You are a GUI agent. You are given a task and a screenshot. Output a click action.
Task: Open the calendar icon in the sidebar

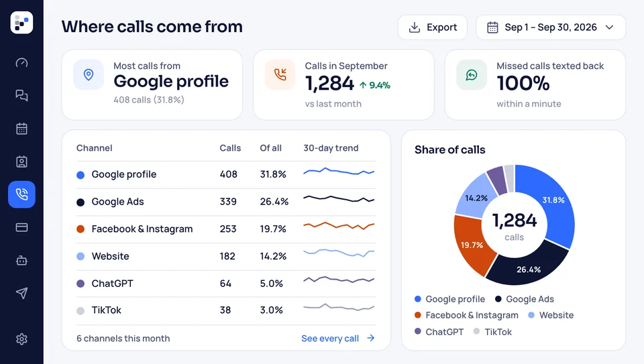(x=21, y=129)
